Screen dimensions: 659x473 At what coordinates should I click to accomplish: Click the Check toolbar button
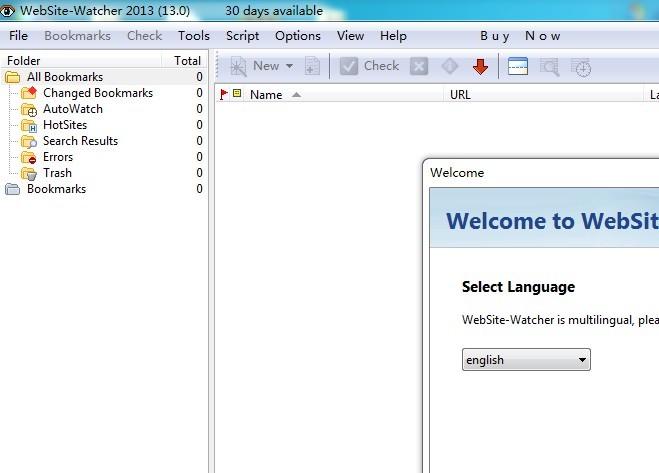(x=370, y=66)
